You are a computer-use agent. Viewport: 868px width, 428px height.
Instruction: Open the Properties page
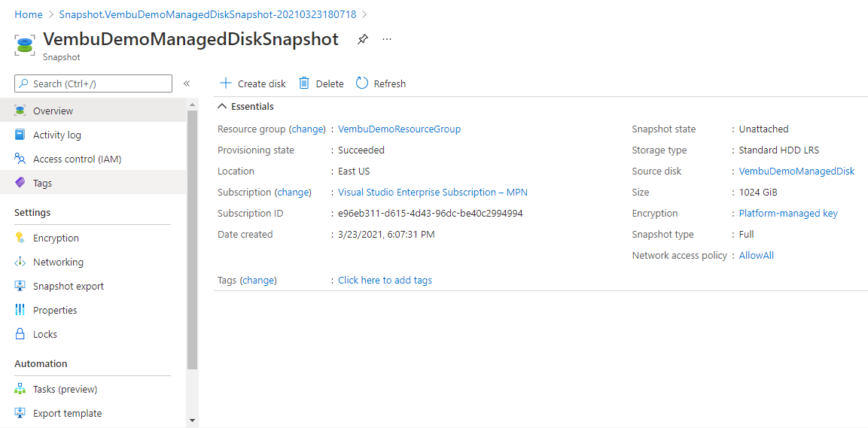(x=93, y=310)
